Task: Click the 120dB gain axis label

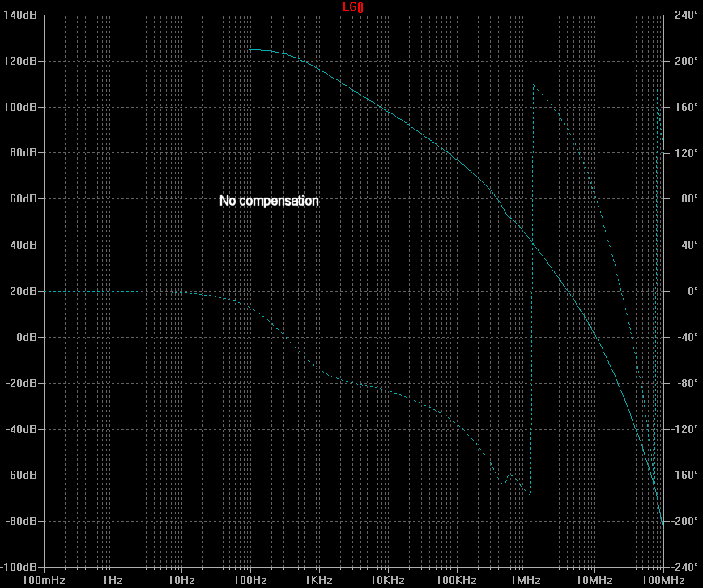Action: click(20, 61)
